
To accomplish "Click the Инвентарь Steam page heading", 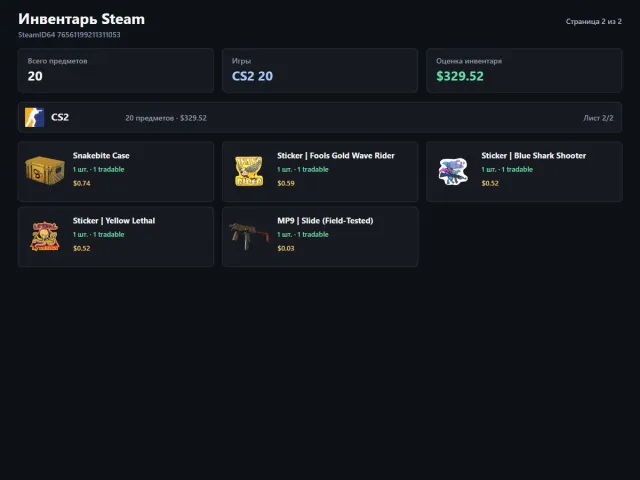I will coord(82,19).
